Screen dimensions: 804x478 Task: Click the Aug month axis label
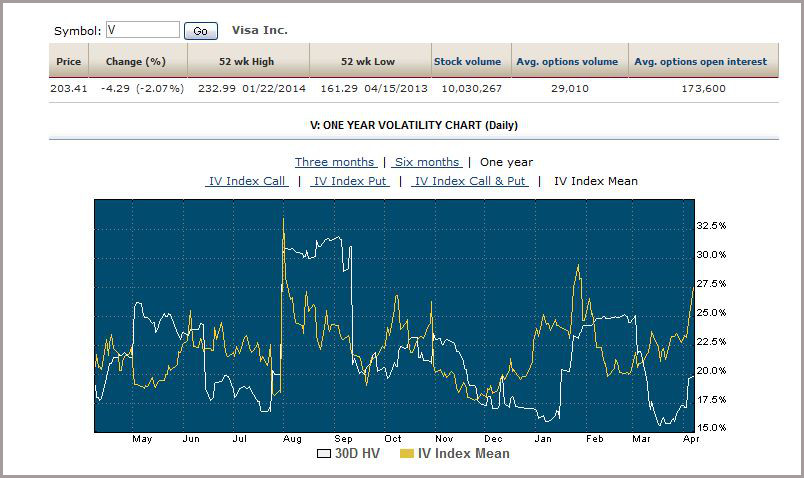point(292,439)
